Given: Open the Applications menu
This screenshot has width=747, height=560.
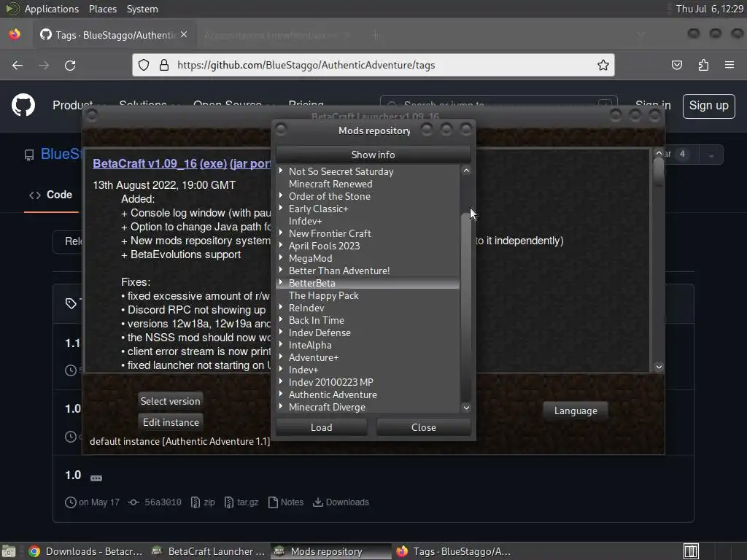Looking at the screenshot, I should click(52, 9).
